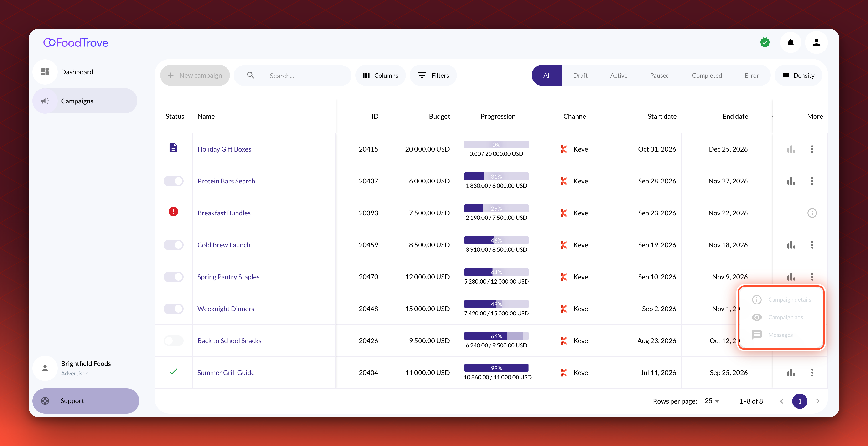Viewport: 868px width, 446px height.
Task: Click draft document icon for Holiday Gift Boxes
Action: pos(173,148)
